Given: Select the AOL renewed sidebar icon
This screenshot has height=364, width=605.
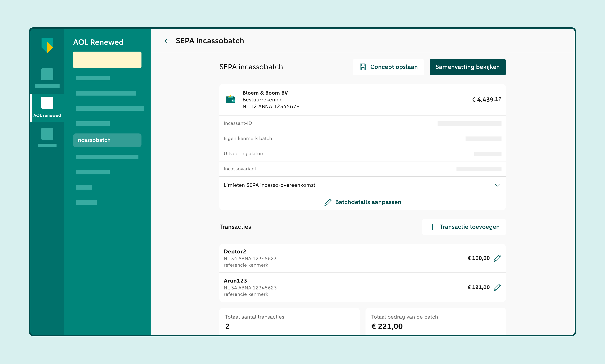Looking at the screenshot, I should 47,103.
